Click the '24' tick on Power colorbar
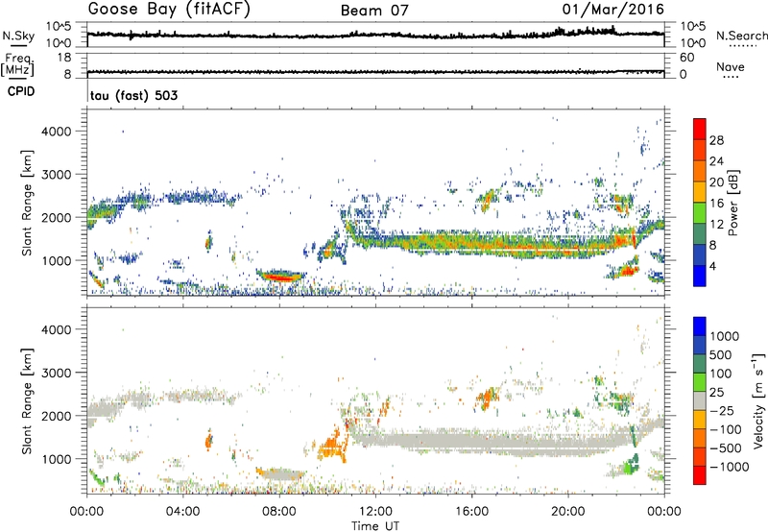768x532 pixels. pos(716,161)
